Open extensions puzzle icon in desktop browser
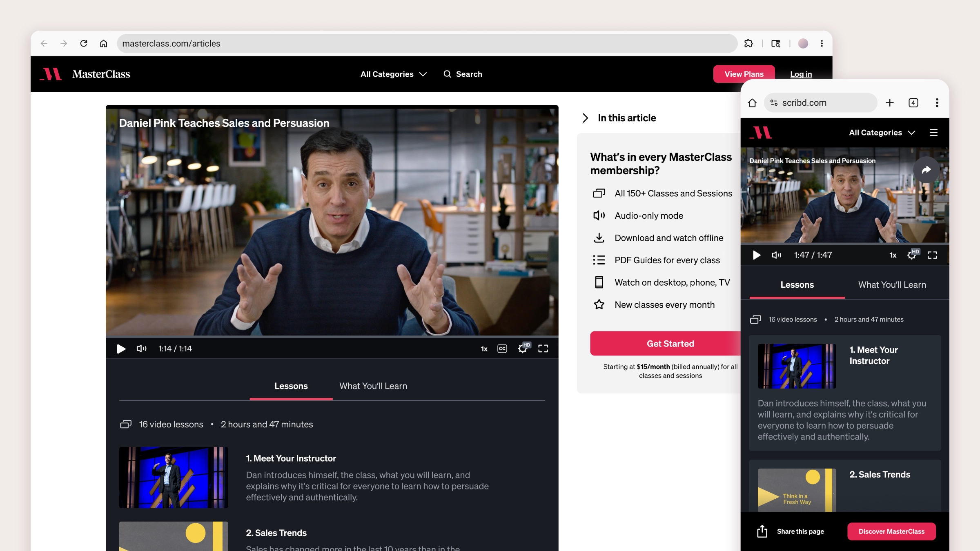980x551 pixels. [x=748, y=43]
